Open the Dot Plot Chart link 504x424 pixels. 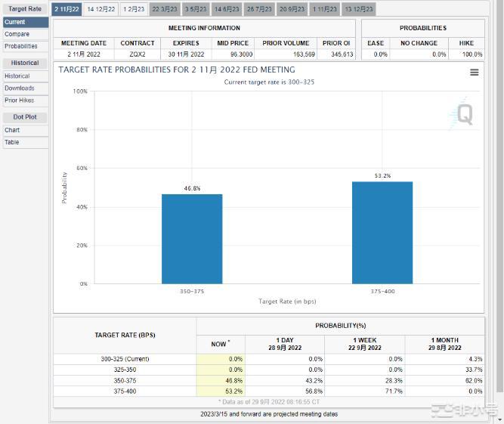[x=12, y=130]
